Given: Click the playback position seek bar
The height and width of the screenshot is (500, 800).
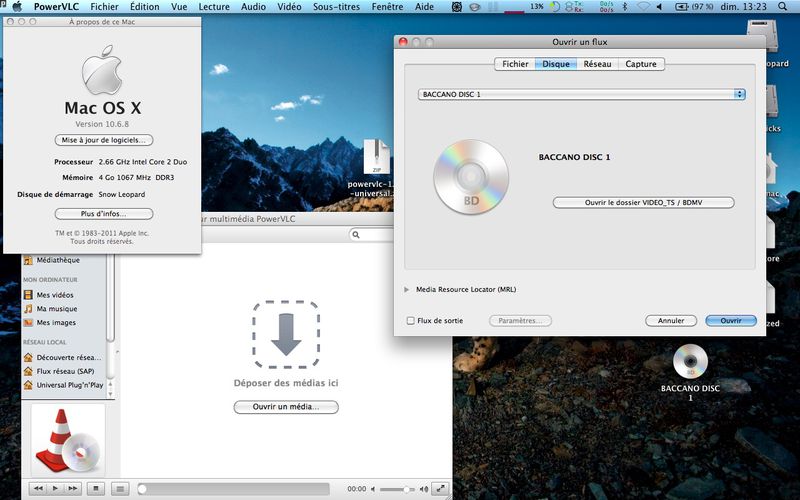Looking at the screenshot, I should (234, 489).
